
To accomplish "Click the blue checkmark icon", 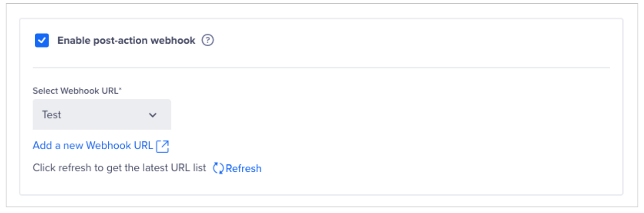I will [42, 41].
